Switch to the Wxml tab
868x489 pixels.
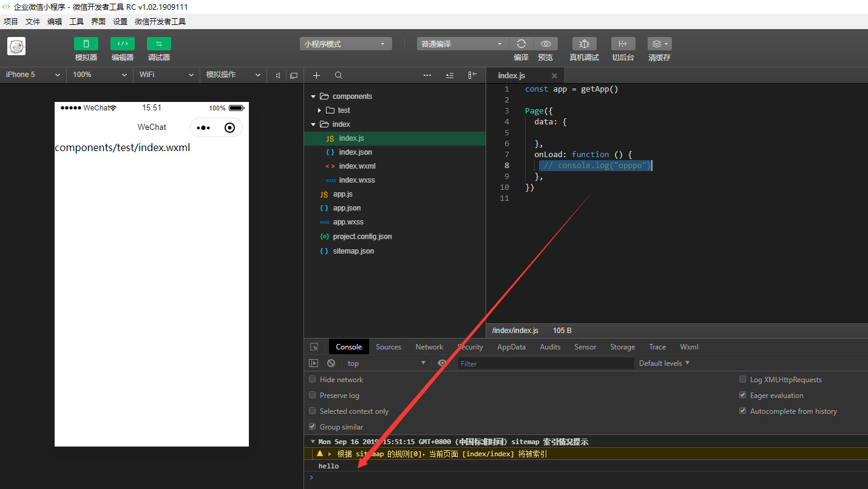(689, 347)
